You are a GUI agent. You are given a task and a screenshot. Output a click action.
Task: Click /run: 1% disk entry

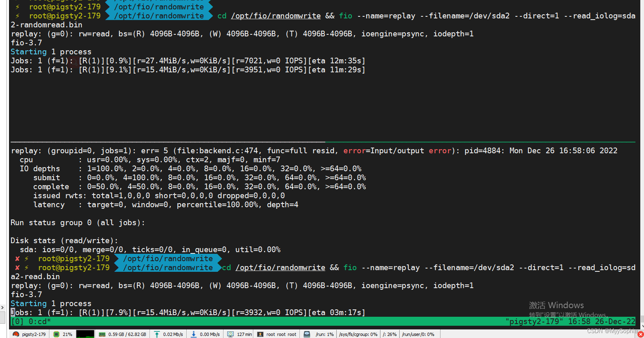click(x=324, y=334)
